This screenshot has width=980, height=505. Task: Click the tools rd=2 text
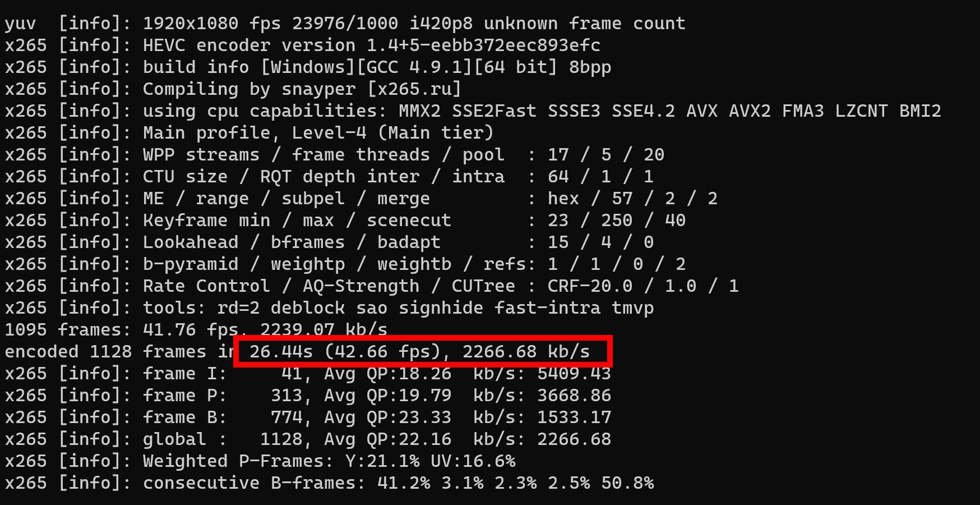coord(238,308)
